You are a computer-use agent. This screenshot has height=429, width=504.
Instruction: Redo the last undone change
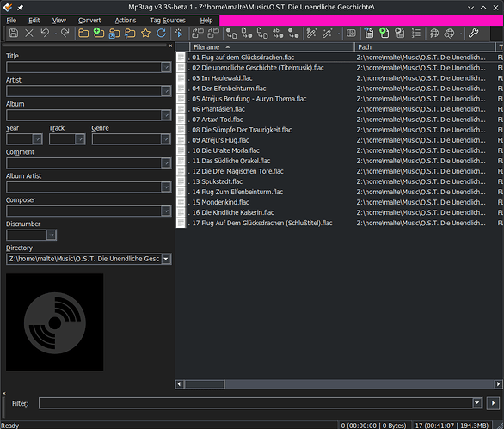click(x=65, y=33)
